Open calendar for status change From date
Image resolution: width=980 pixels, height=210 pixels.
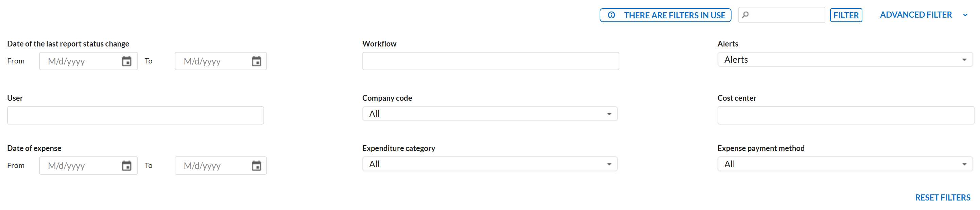126,61
